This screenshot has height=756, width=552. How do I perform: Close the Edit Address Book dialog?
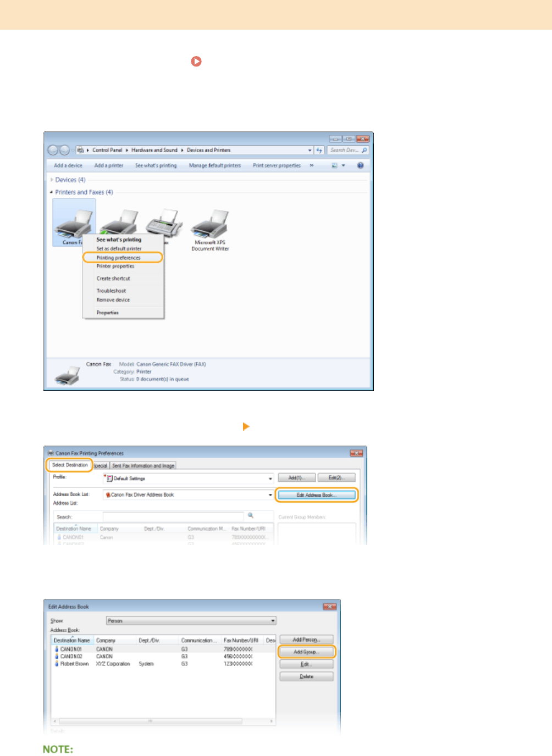coord(329,607)
